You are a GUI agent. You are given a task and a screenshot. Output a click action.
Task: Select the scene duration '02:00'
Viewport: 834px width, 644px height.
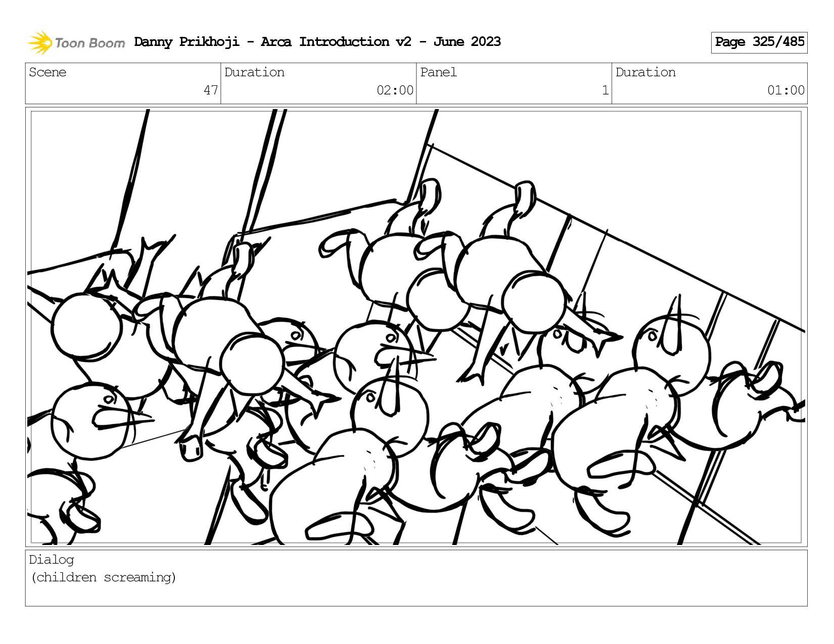point(395,90)
